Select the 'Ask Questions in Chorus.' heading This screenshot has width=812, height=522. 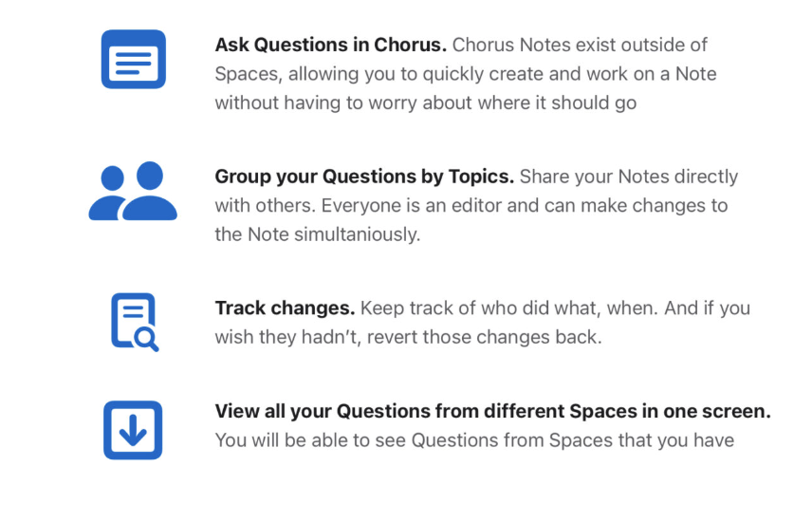pos(331,45)
